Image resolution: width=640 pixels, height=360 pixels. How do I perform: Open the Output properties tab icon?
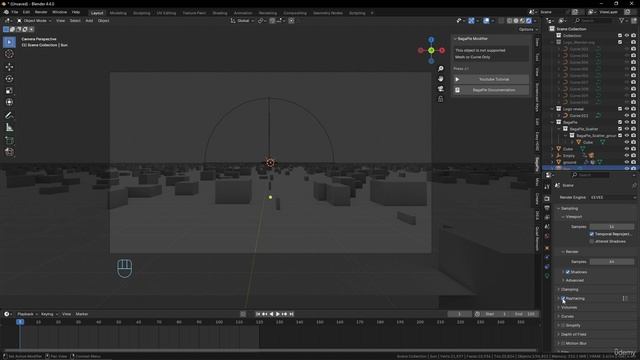click(547, 208)
